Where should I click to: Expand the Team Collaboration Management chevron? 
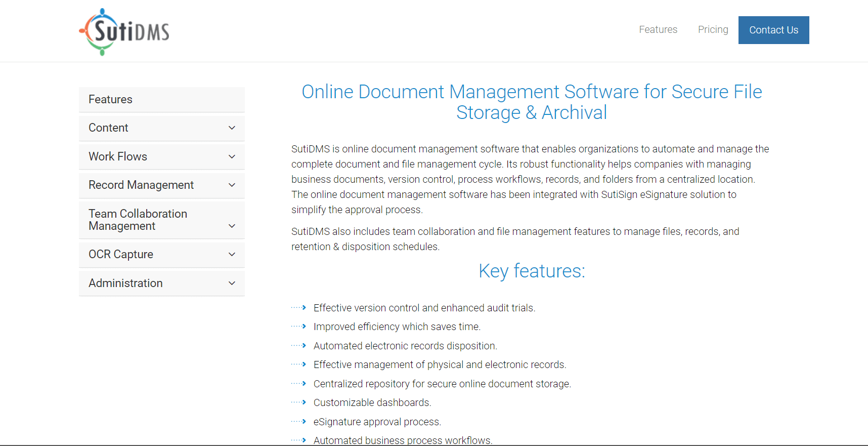[x=232, y=226]
